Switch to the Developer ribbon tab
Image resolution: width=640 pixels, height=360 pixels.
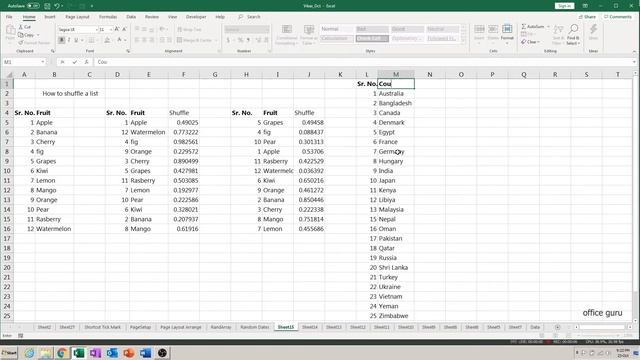click(x=196, y=17)
